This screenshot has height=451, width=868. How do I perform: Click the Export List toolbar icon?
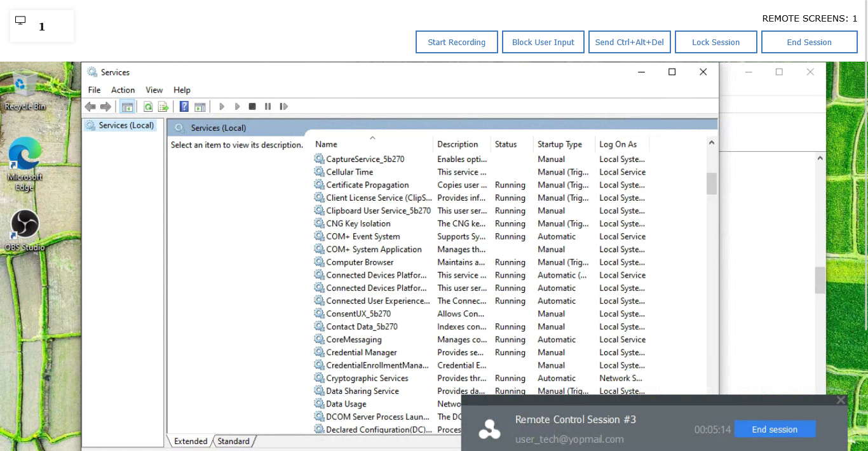tap(163, 107)
